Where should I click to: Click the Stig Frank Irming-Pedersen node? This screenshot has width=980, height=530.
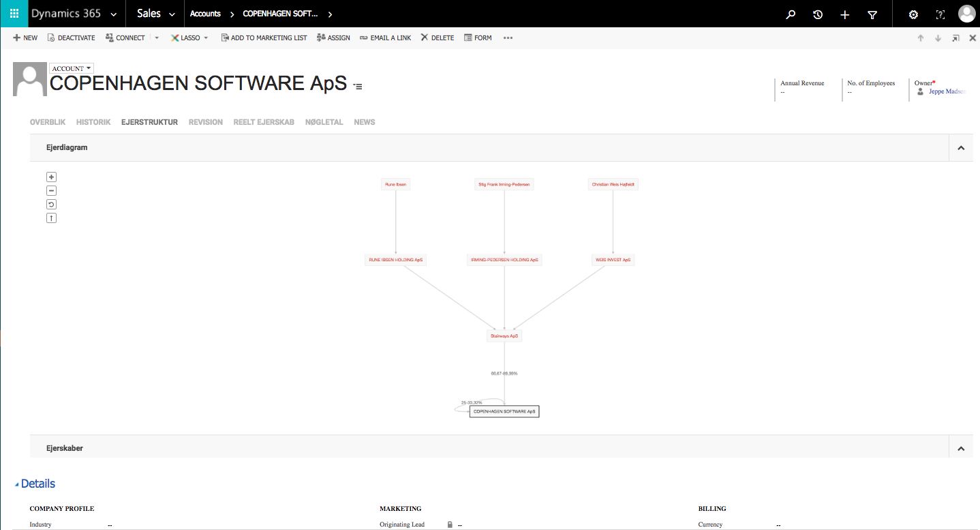coord(504,184)
